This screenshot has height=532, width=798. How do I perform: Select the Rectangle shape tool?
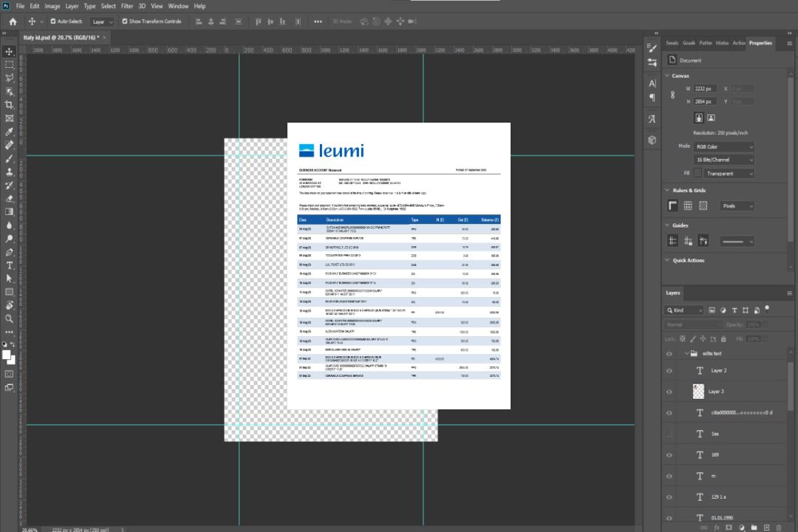[x=9, y=292]
